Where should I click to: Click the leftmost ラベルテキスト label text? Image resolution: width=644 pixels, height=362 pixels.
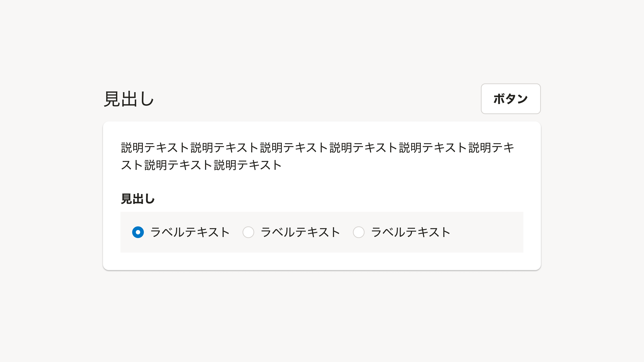tap(190, 232)
